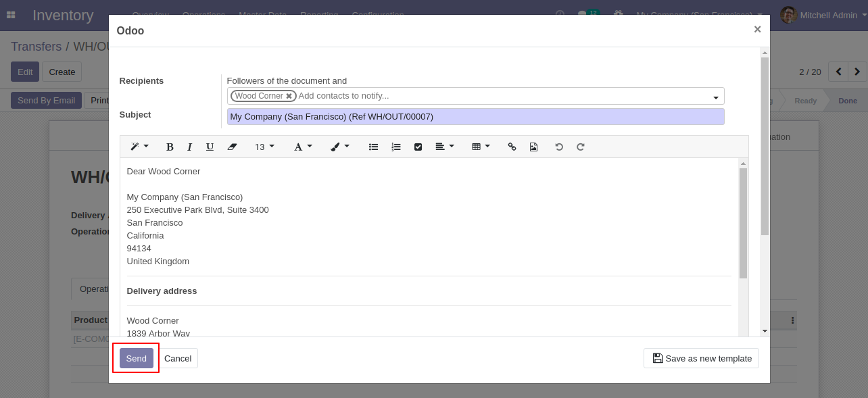Click the Ready status stage
The height and width of the screenshot is (398, 868).
806,101
